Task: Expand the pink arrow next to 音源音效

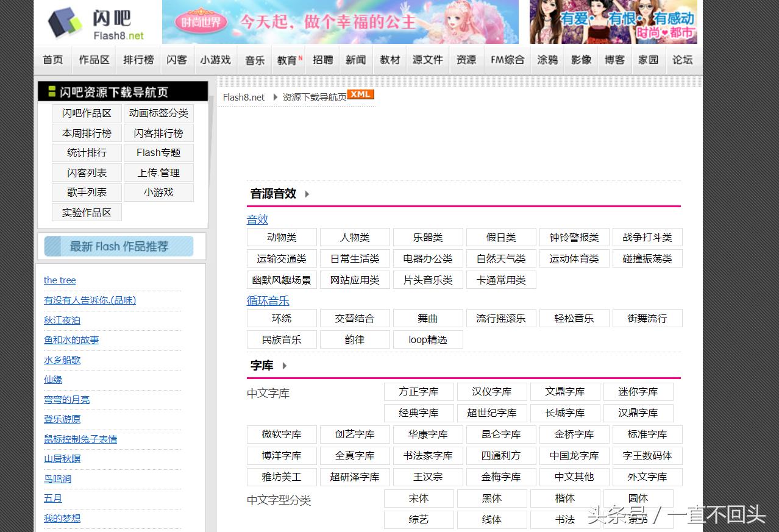Action: click(x=307, y=194)
